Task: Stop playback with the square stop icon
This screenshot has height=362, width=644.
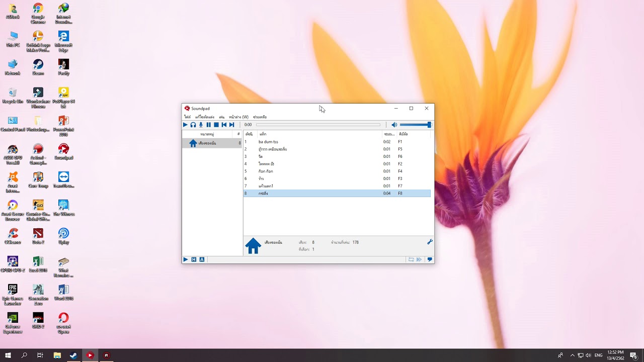Action: 216,125
